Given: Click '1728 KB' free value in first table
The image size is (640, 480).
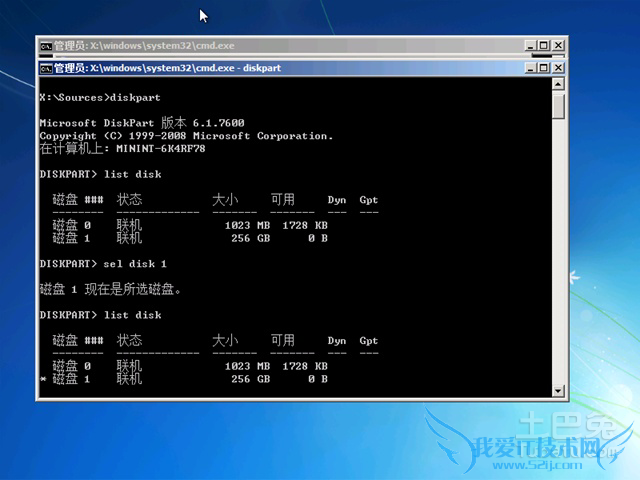Looking at the screenshot, I should (305, 225).
